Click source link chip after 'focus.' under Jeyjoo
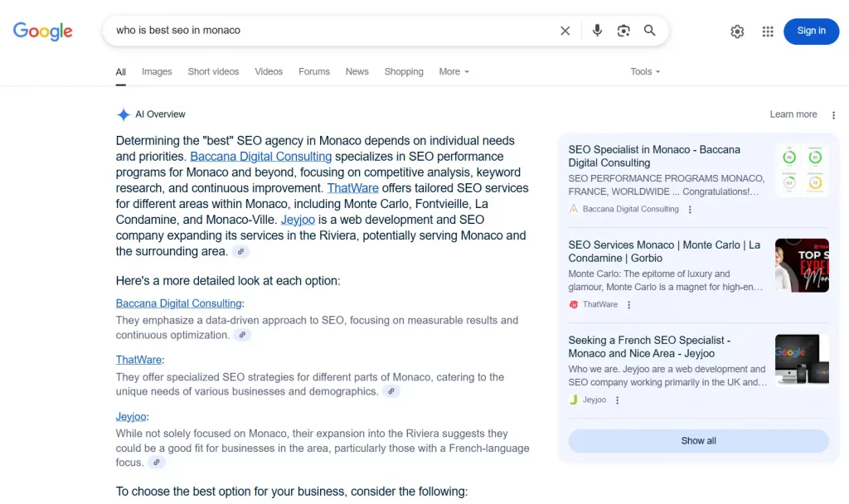This screenshot has height=504, width=849. point(156,463)
